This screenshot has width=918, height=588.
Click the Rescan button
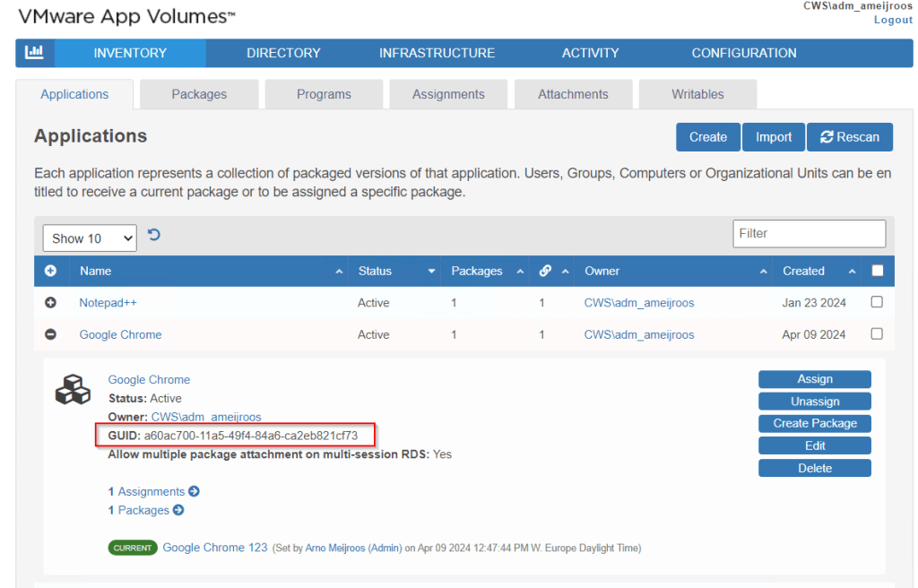point(850,137)
